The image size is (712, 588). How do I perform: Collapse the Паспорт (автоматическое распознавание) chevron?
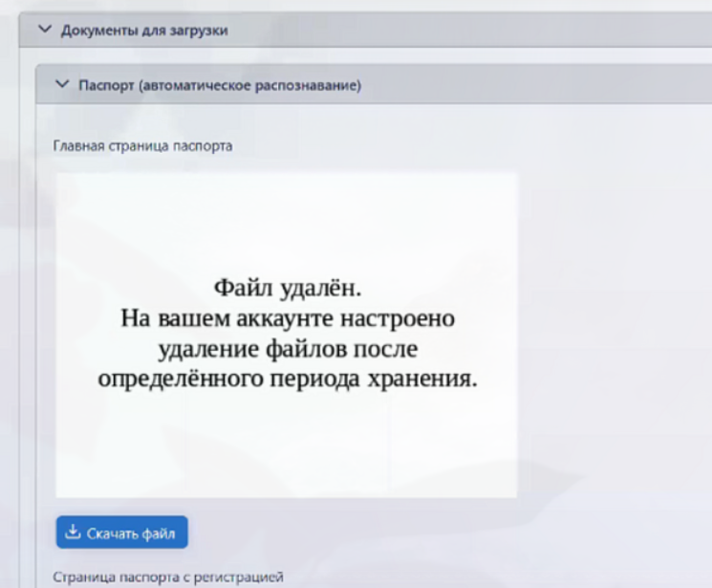tap(62, 84)
